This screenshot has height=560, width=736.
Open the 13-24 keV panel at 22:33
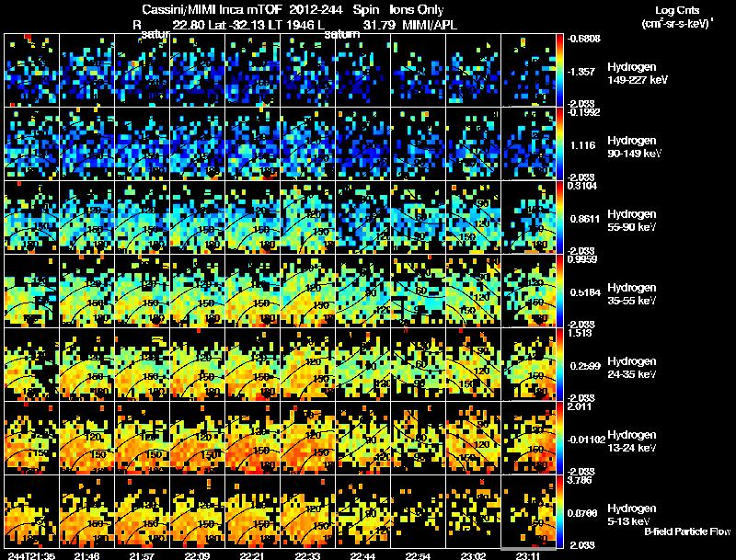coord(307,438)
